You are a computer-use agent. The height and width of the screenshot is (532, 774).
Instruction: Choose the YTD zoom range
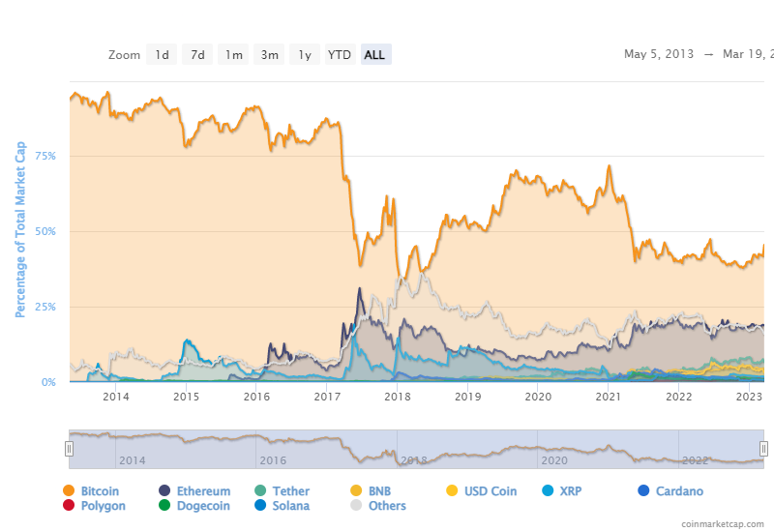340,55
